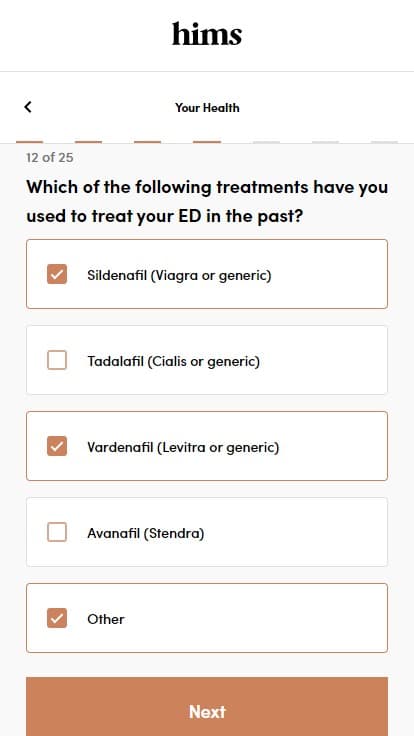Go back using the left chevron arrow
Image resolution: width=414 pixels, height=736 pixels.
pyautogui.click(x=28, y=107)
